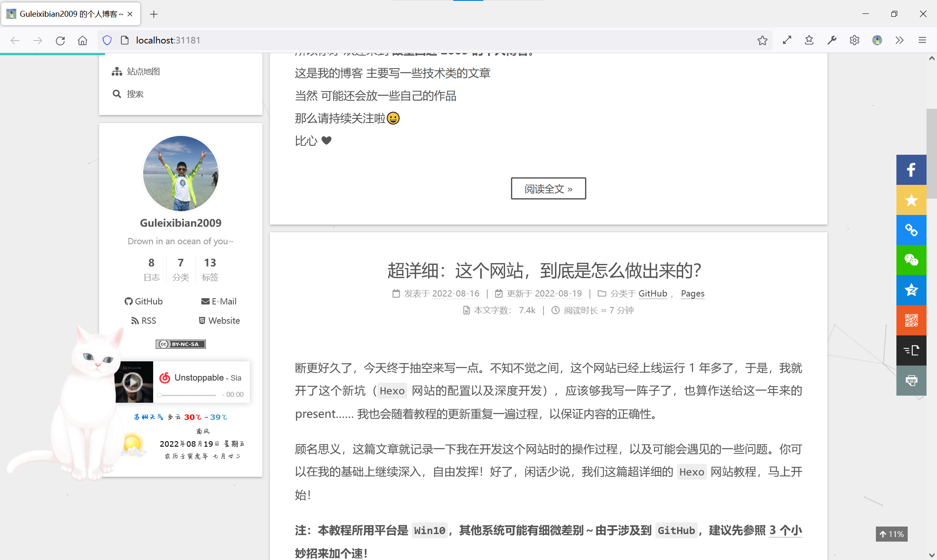Open the GitHub link in the profile card
Viewport: 937px width, 560px height.
click(144, 302)
